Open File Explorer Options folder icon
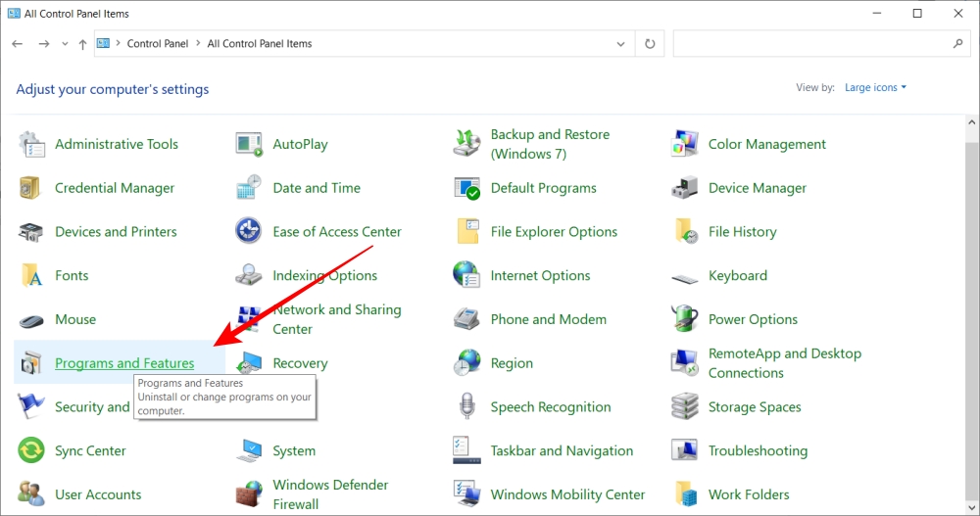Viewport: 980px width, 516px height. point(468,231)
